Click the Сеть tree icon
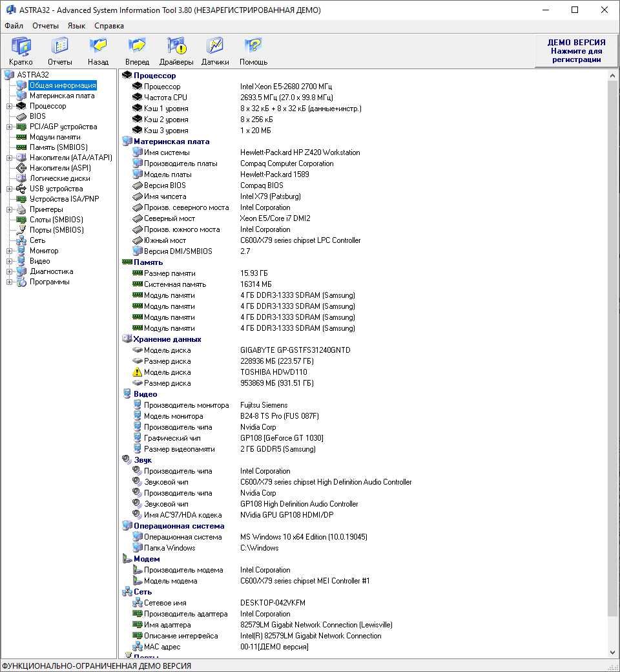The height and width of the screenshot is (672, 620). point(21,240)
